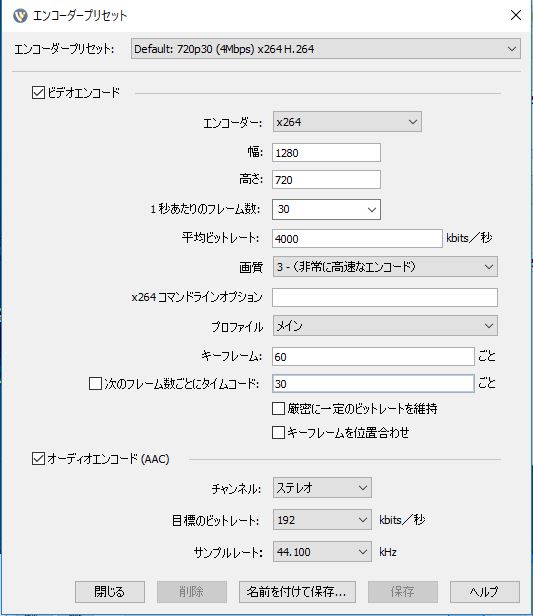Close the エンコーダープリセット dialog window
The width and height of the screenshot is (533, 616).
(x=516, y=15)
